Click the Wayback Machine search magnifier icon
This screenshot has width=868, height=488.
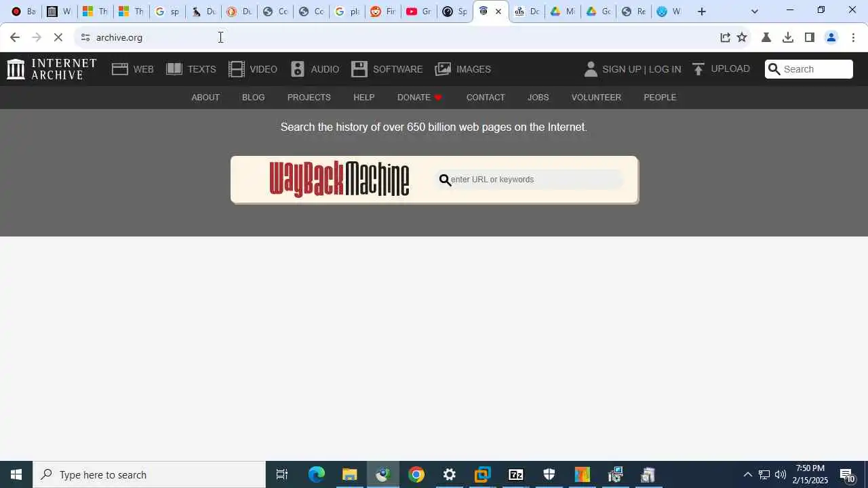(x=445, y=180)
